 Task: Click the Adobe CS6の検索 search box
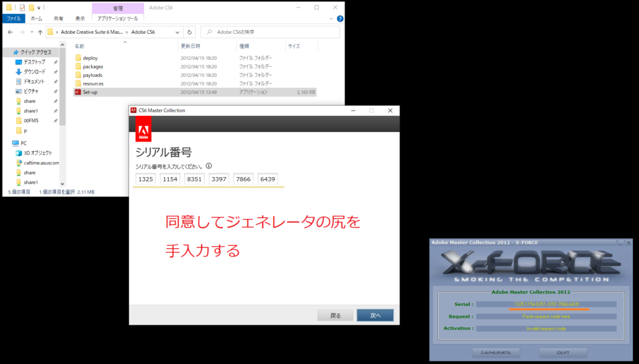click(271, 32)
